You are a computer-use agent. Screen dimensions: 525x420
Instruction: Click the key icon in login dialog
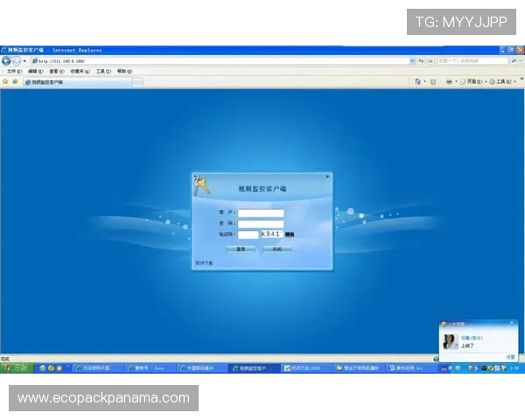tap(202, 185)
